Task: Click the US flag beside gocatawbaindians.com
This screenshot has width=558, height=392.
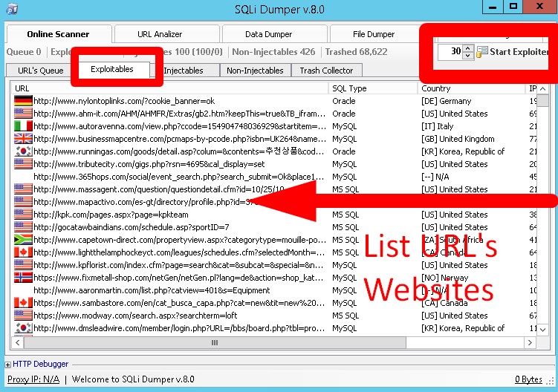Action: 23,227
